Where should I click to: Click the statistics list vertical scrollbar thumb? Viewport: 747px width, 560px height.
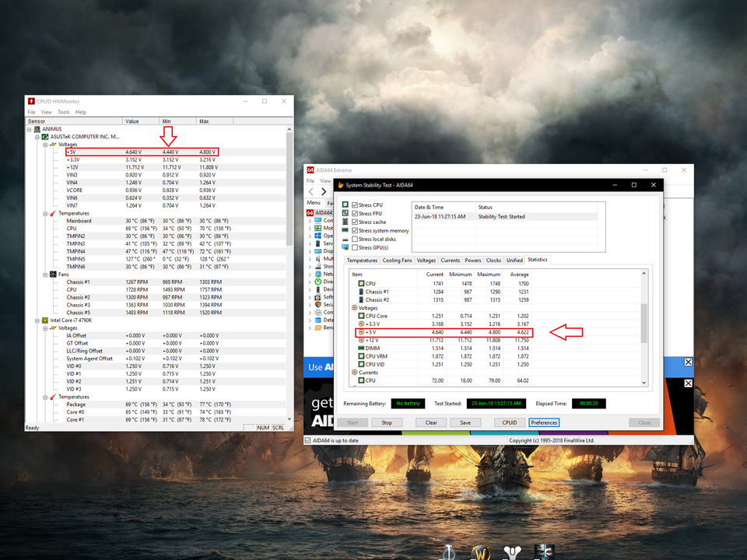644,324
